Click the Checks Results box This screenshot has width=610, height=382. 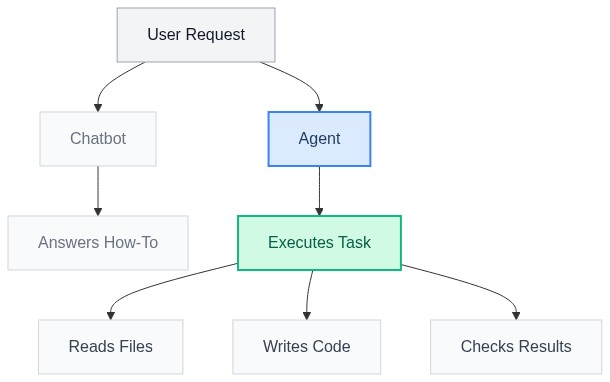pyautogui.click(x=516, y=347)
